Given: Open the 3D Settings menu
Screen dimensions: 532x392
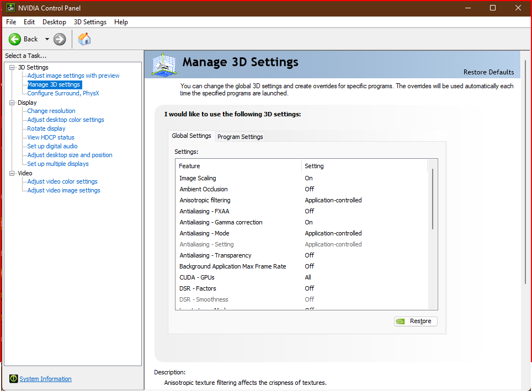Looking at the screenshot, I should click(x=90, y=22).
